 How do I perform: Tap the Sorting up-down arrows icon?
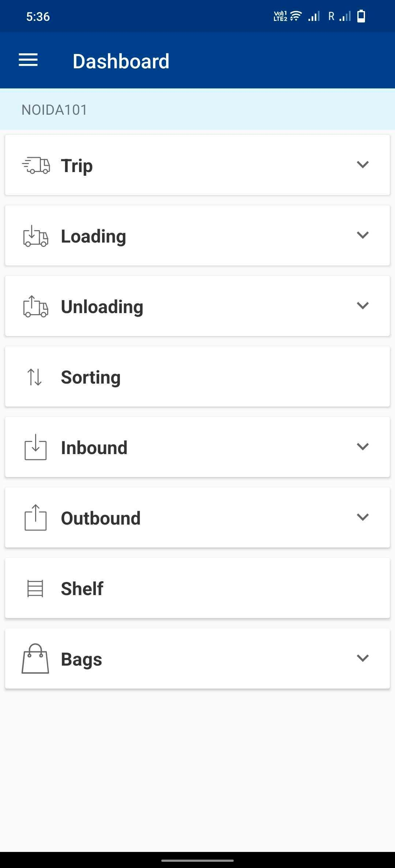[x=35, y=377]
